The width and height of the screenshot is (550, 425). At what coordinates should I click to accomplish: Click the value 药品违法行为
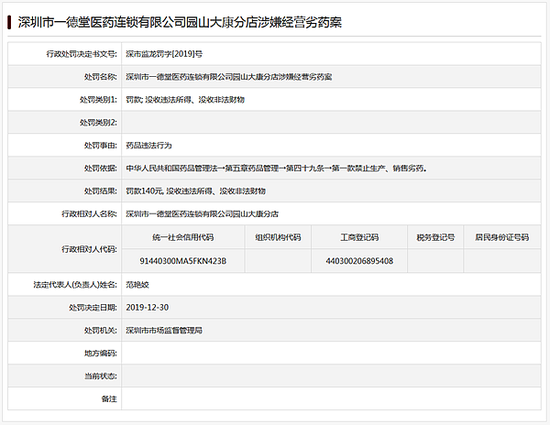pyautogui.click(x=149, y=145)
